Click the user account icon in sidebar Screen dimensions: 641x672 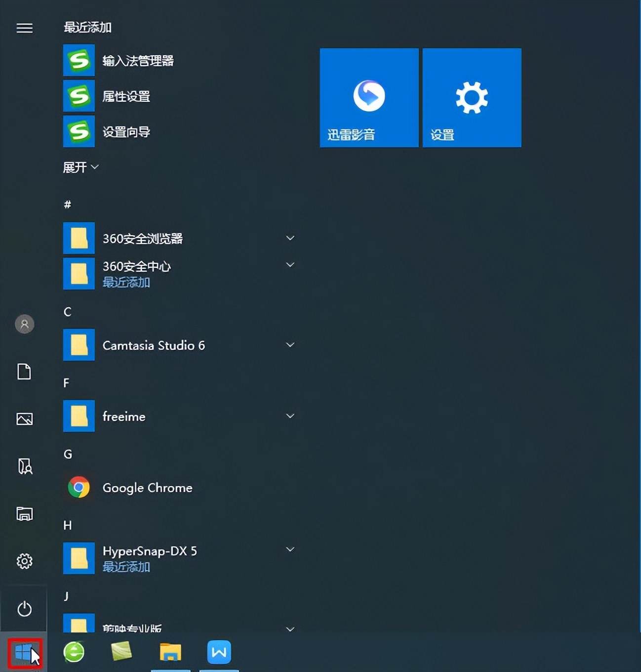click(x=24, y=324)
